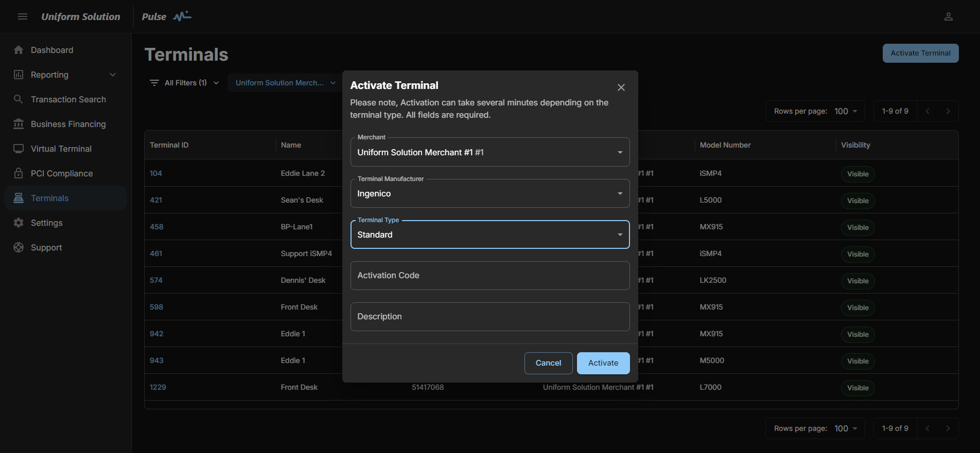
Task: Open the Terminal Type dropdown
Action: click(490, 234)
